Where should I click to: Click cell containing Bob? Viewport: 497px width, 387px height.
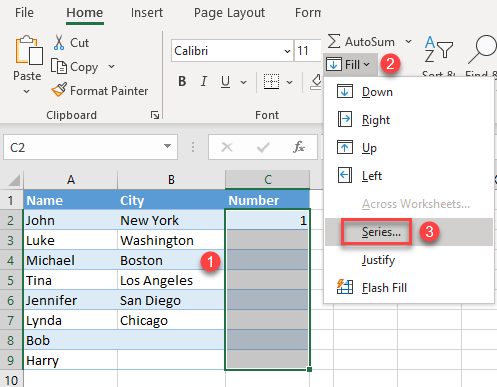(x=70, y=340)
